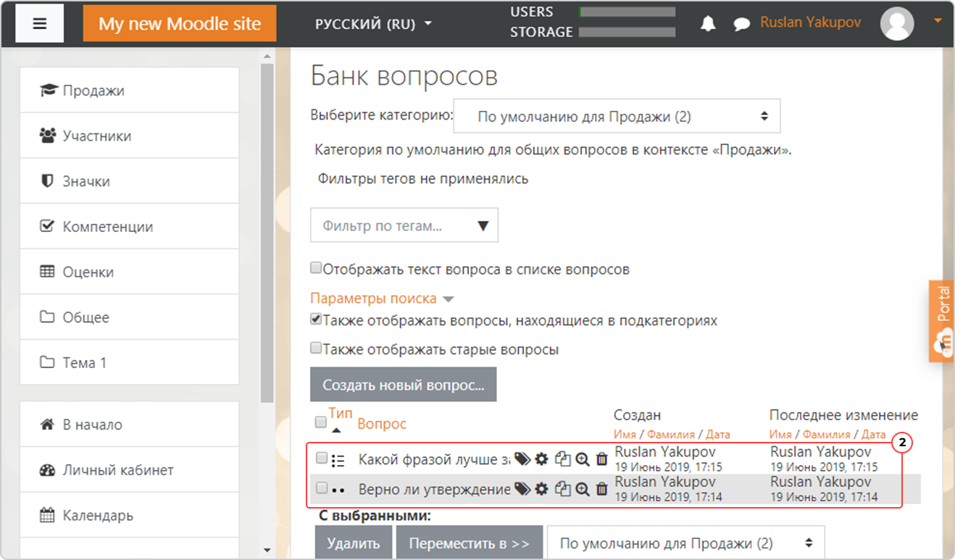955x560 pixels.
Task: Click the tags icon for first question
Action: click(x=522, y=459)
